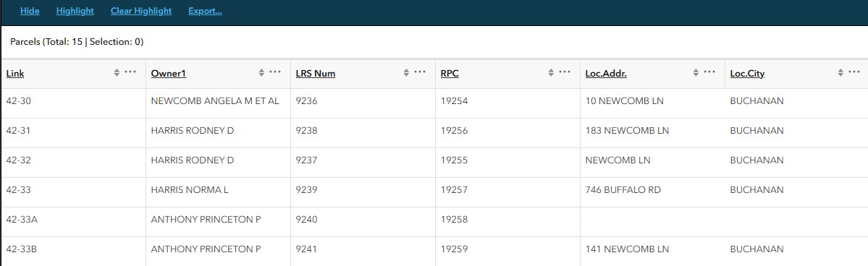Open the Loc.Addr. column options menu (three dots)
The width and height of the screenshot is (868, 266).
coord(709,72)
